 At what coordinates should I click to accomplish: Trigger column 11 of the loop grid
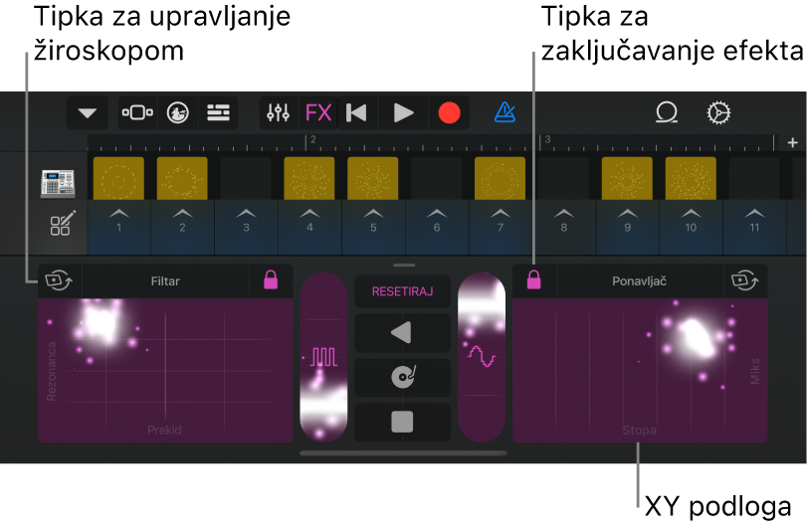(754, 227)
